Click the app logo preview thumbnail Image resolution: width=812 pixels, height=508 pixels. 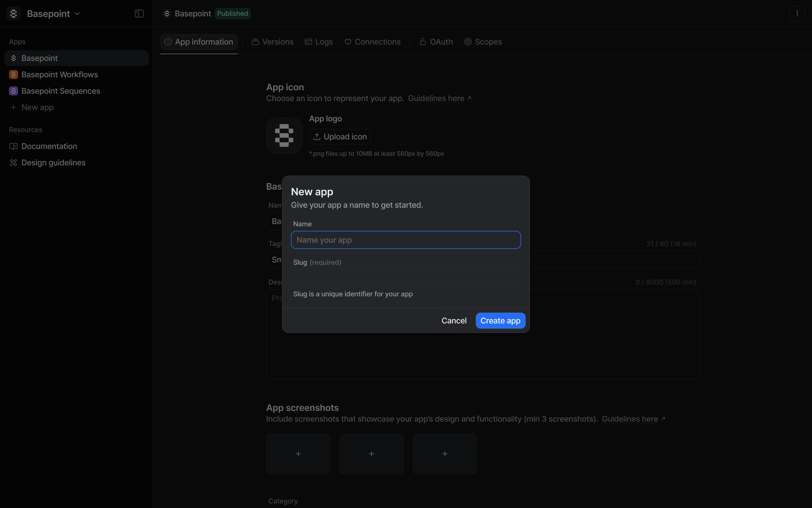(284, 135)
